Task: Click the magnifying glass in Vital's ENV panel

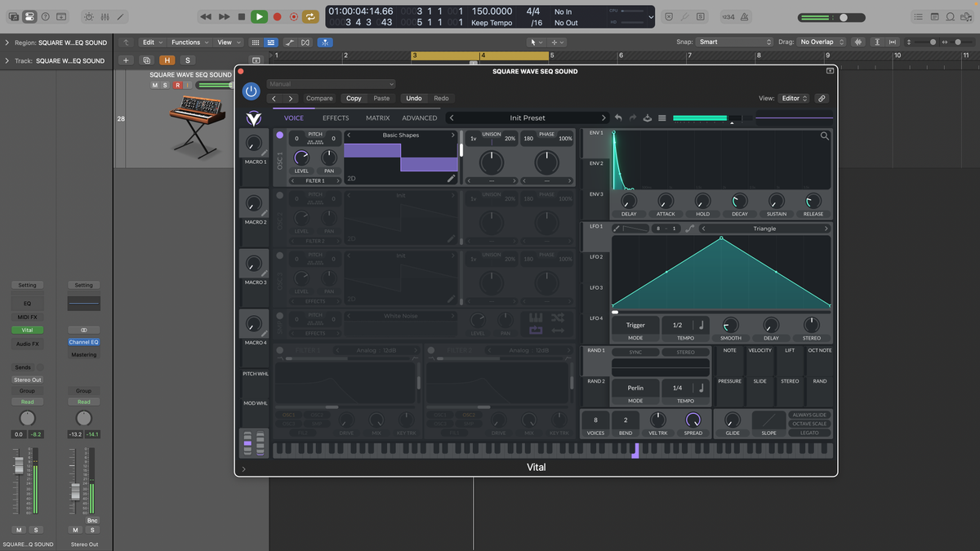Action: coord(825,136)
